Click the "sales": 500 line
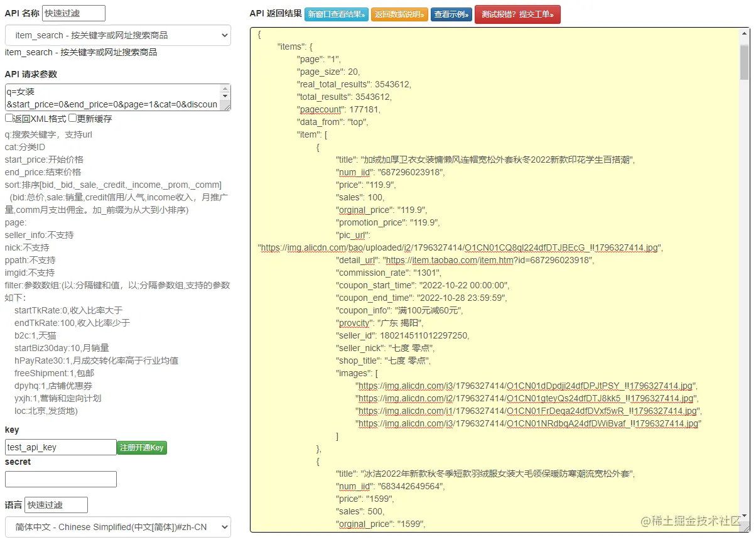This screenshot has width=756, height=542. pos(361,511)
